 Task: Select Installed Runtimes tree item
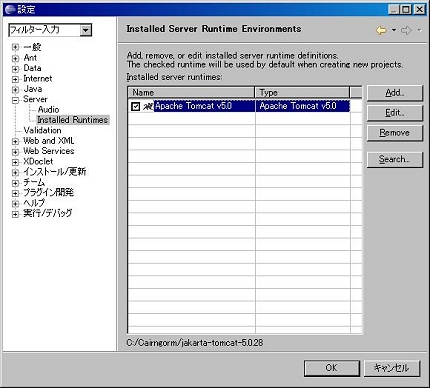(73, 120)
